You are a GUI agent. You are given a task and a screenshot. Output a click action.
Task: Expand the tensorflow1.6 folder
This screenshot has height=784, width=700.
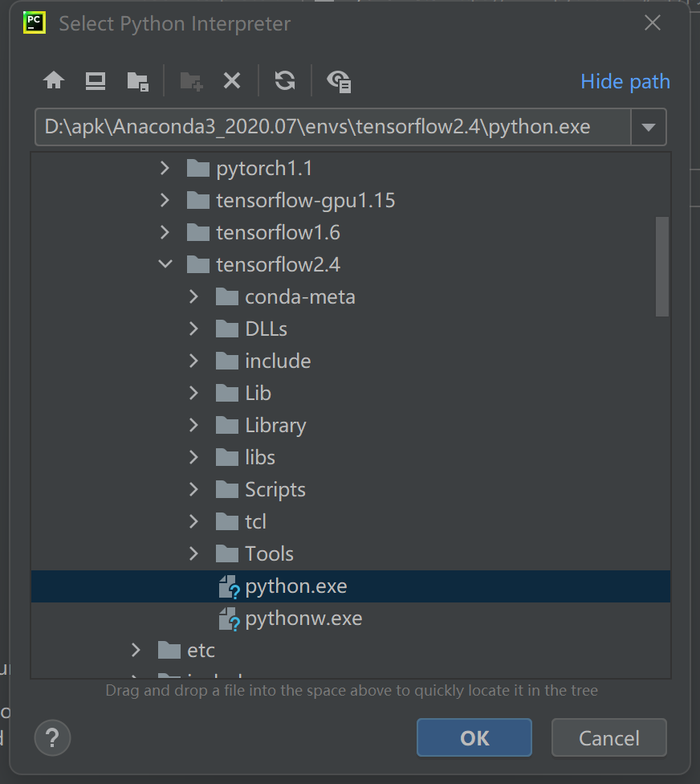tap(165, 232)
